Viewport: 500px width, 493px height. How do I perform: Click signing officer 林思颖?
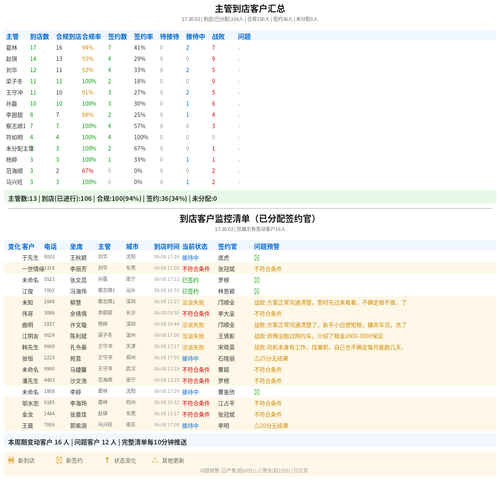tap(226, 291)
